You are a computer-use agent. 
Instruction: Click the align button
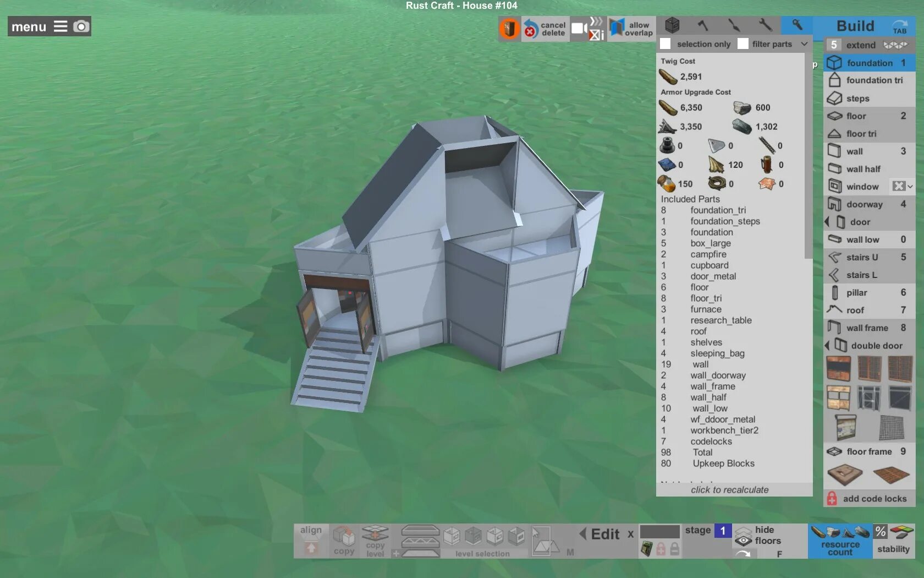point(311,541)
